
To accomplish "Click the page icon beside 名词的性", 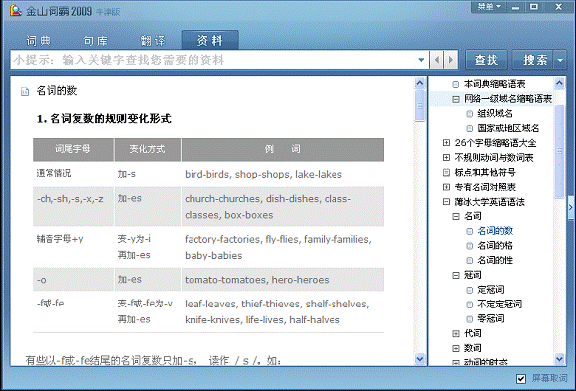I will point(469,261).
